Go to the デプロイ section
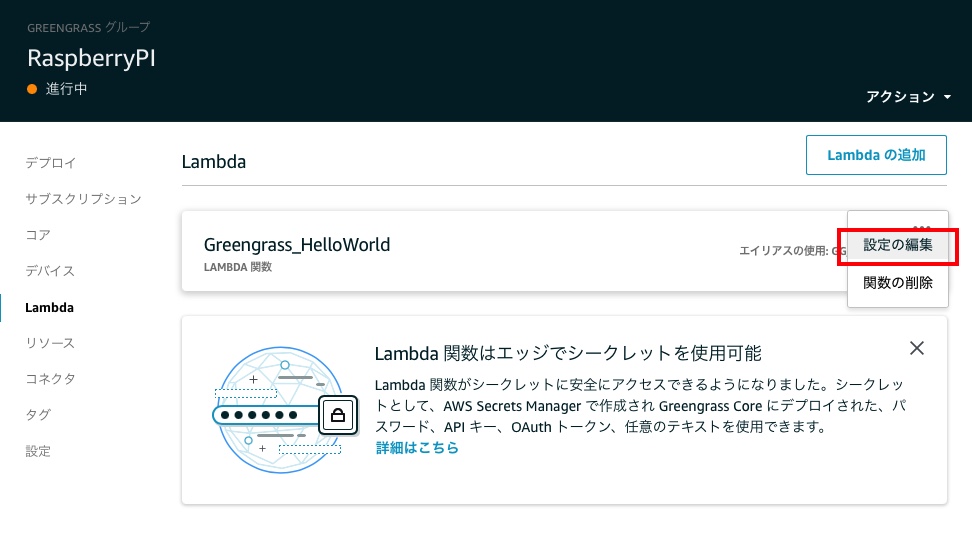The image size is (972, 538). tap(50, 163)
